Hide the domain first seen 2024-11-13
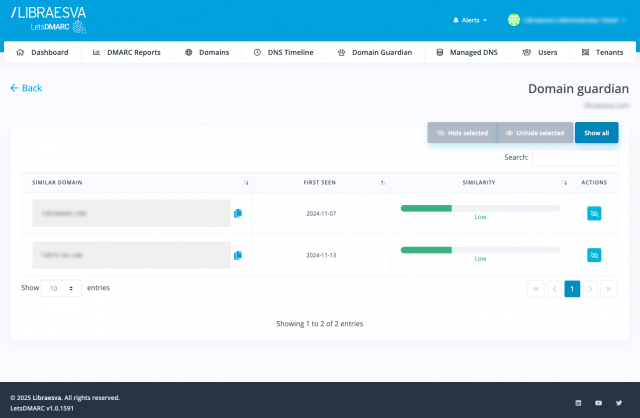This screenshot has width=640, height=418. tap(594, 256)
